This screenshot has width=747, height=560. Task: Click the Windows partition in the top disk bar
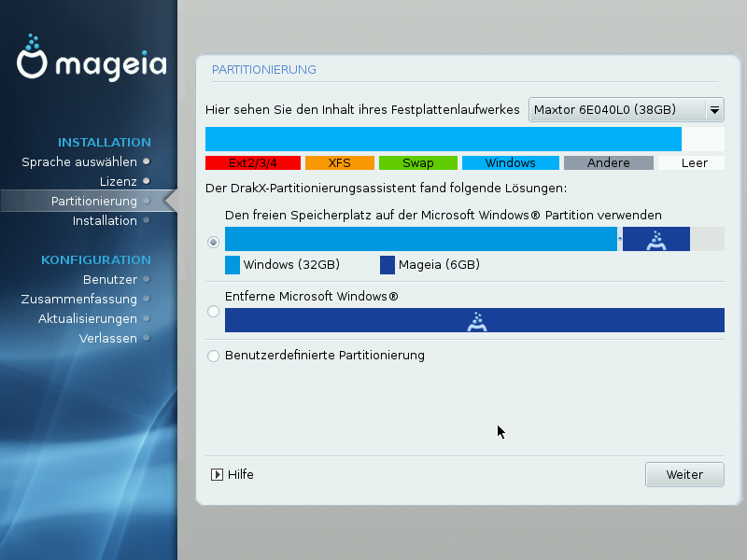pyautogui.click(x=444, y=139)
